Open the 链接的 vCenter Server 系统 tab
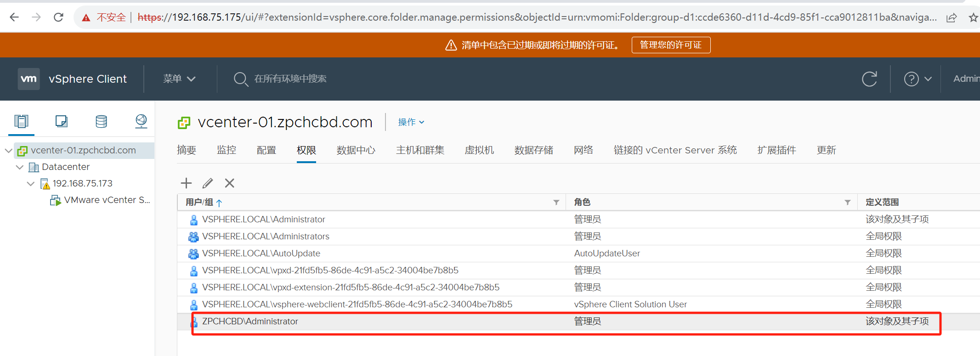This screenshot has height=356, width=980. 675,150
